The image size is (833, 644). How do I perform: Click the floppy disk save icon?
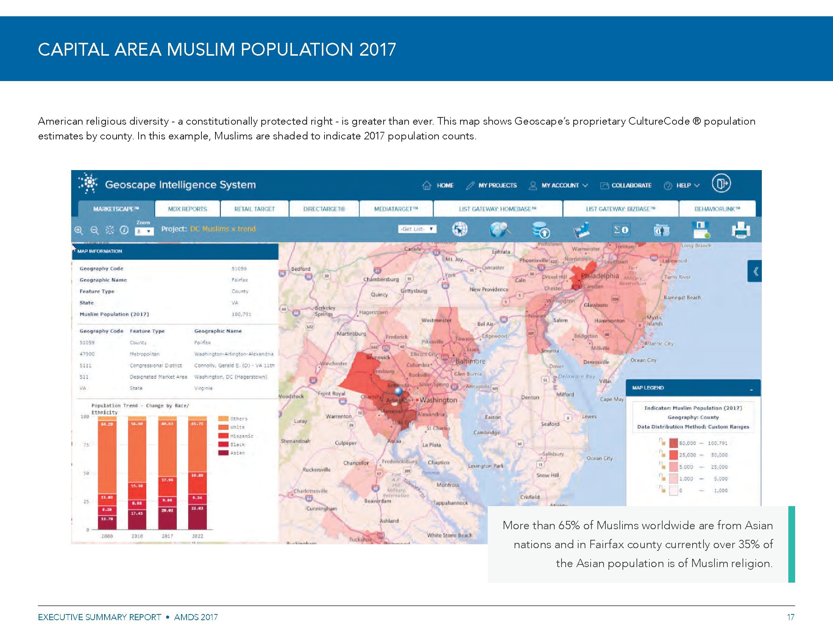700,230
